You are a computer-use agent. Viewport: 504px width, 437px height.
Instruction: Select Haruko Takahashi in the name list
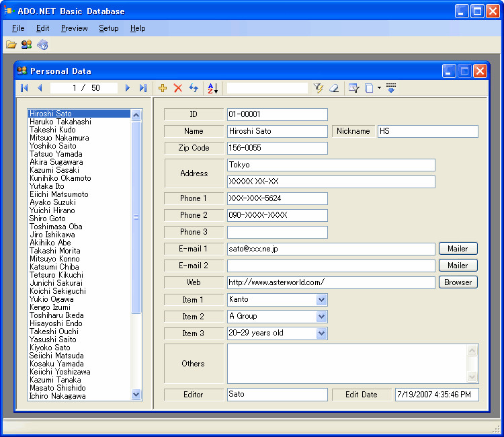click(60, 122)
